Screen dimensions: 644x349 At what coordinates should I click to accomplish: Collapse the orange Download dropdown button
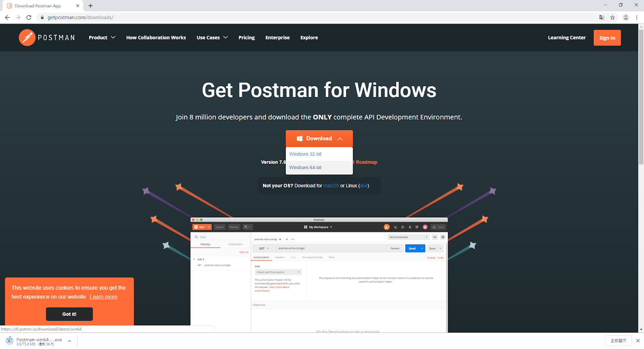(x=319, y=138)
